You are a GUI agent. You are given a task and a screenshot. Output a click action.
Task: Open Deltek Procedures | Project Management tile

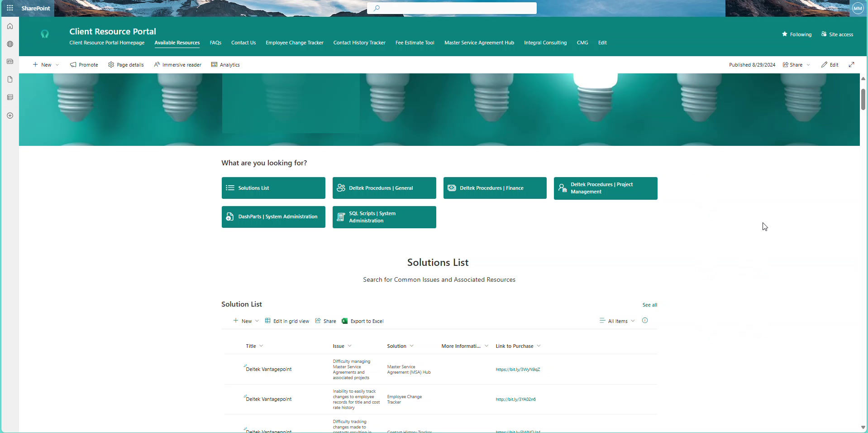(606, 188)
